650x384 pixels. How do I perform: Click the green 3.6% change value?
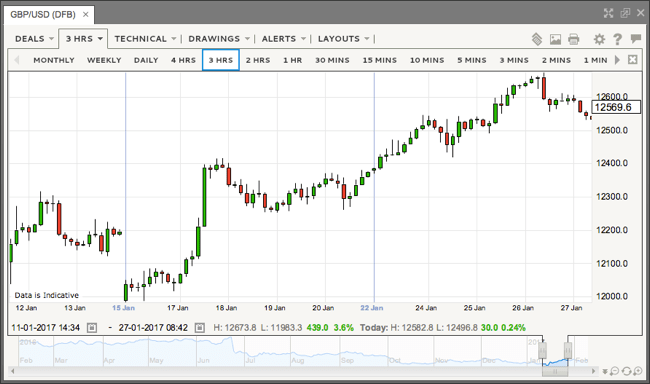344,328
